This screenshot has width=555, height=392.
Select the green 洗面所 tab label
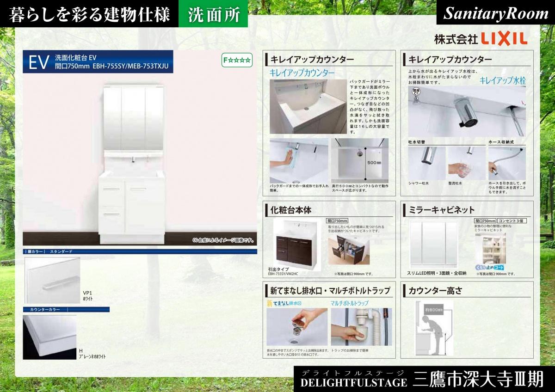[x=213, y=14]
